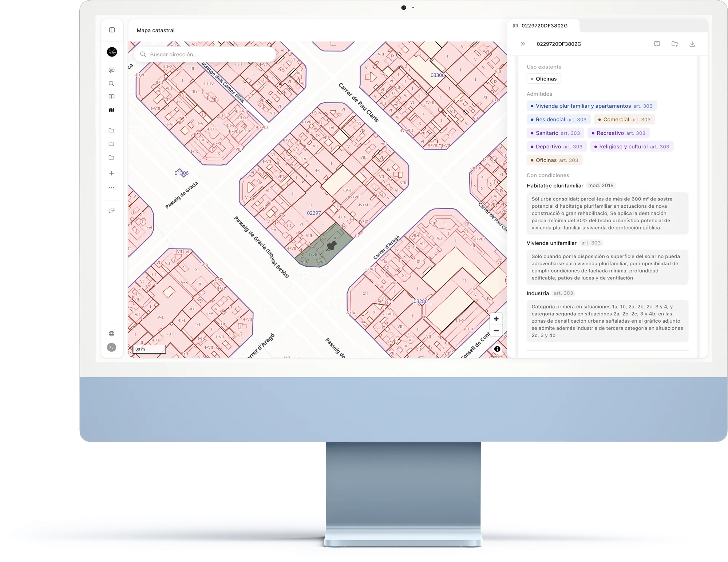Open the three-dots more menu in sidebar
Viewport: 728px width, 562px height.
(112, 188)
